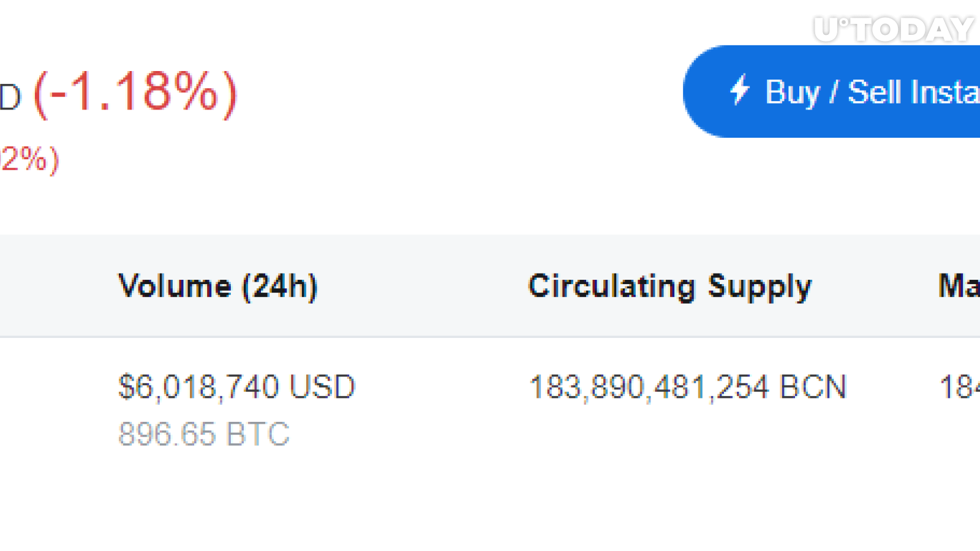The width and height of the screenshot is (980, 551).
Task: Select the cut-off Ma column header
Action: point(959,286)
